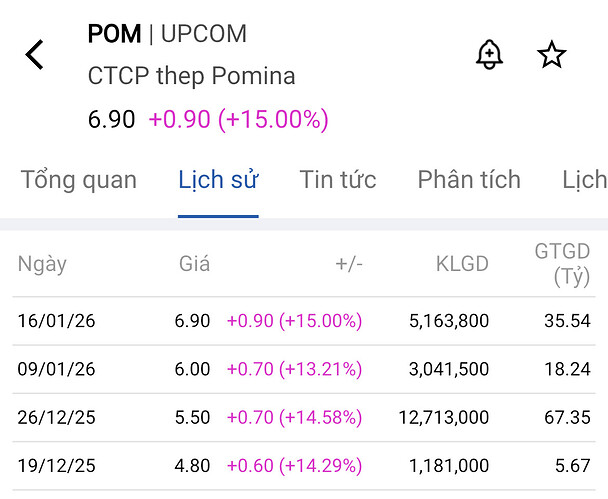
Task: Add POM to favorites with star
Action: [x=552, y=55]
